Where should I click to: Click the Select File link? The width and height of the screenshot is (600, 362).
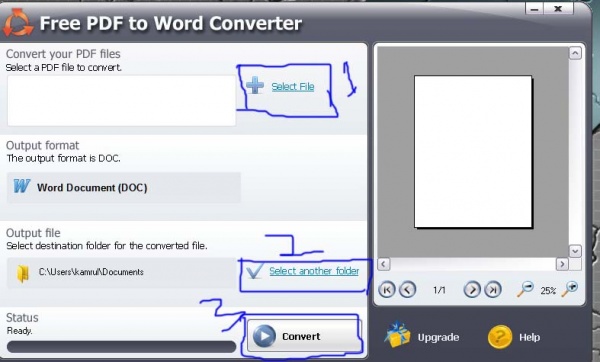point(293,86)
